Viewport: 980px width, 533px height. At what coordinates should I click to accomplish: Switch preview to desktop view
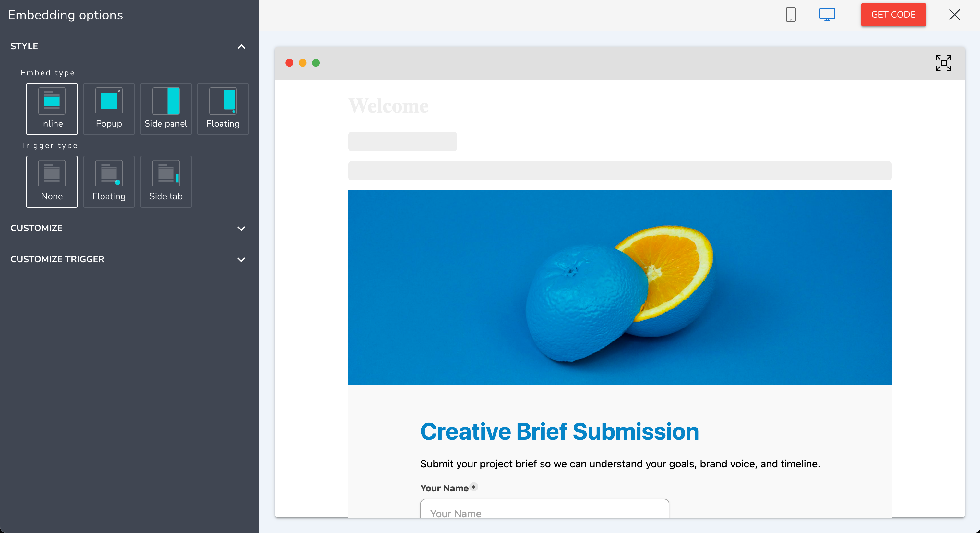pos(827,15)
